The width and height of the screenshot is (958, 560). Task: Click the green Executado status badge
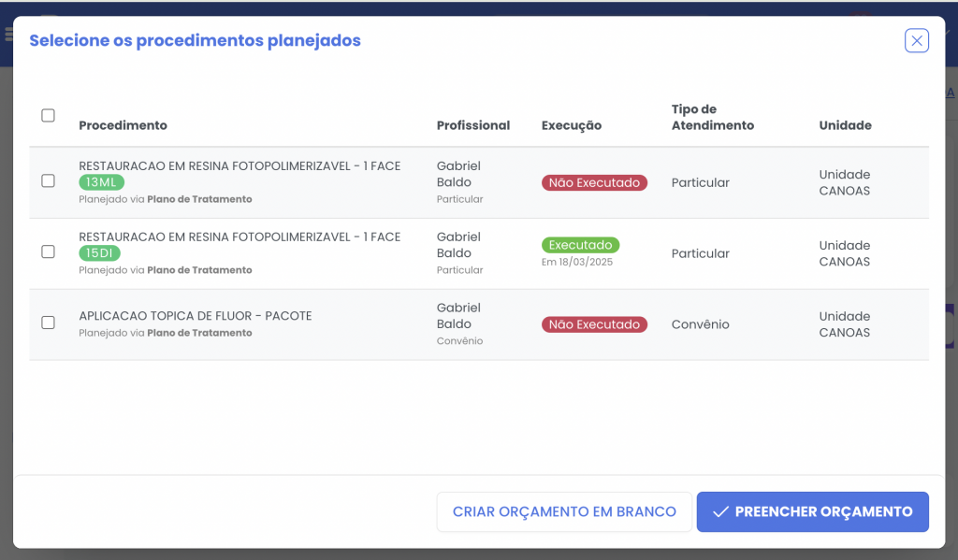(580, 245)
